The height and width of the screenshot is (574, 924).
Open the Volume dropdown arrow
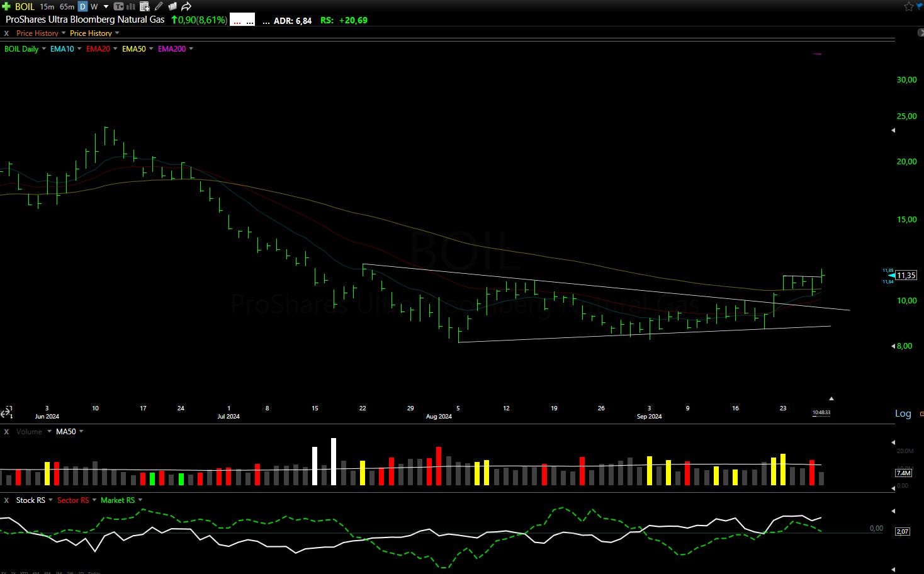(49, 432)
